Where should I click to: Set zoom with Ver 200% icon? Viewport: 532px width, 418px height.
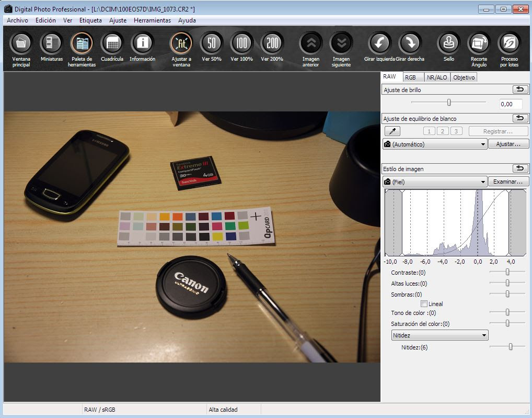click(272, 43)
